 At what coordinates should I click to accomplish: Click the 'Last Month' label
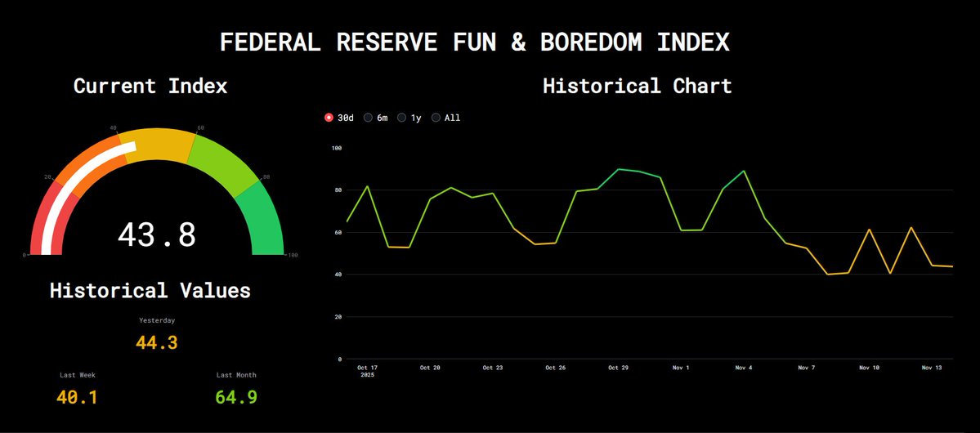click(x=236, y=375)
